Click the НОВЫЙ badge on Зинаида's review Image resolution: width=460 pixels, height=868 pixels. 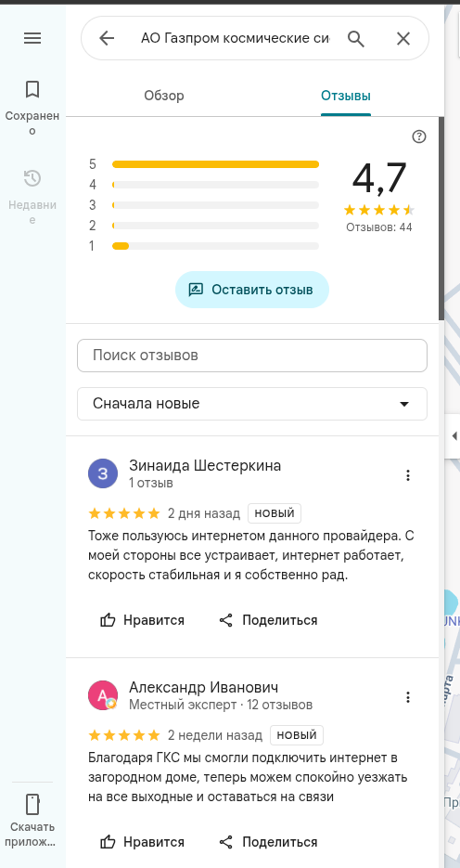[x=275, y=513]
